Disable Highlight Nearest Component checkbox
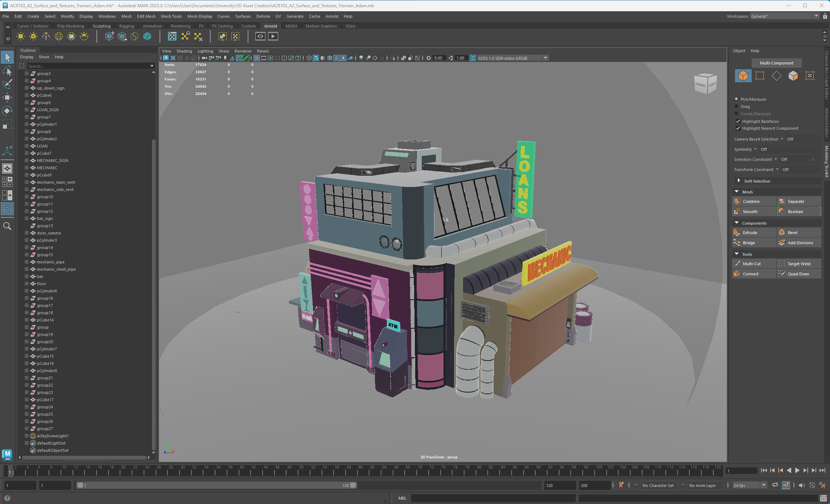 [738, 128]
